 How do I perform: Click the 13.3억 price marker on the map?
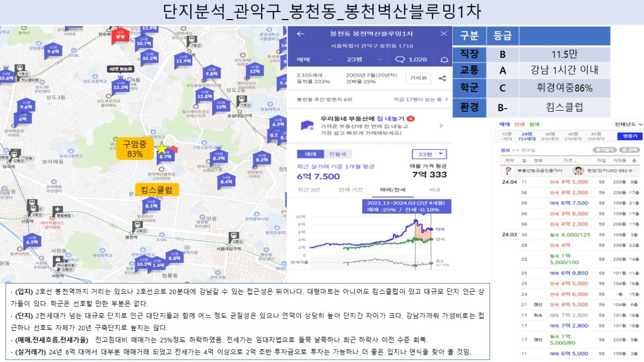(120, 87)
